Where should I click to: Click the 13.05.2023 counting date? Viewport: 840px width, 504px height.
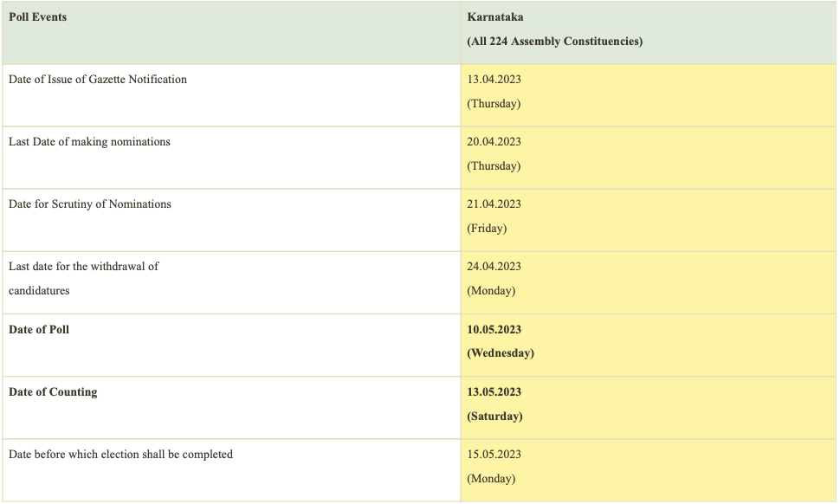[494, 392]
